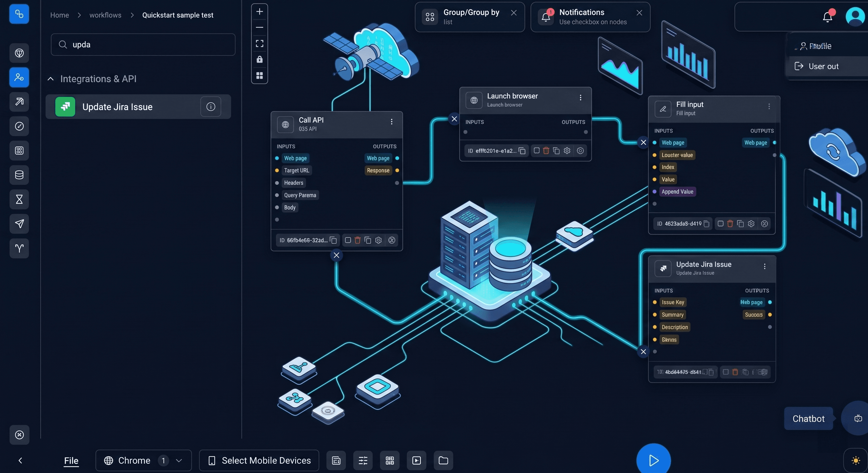Lock the canvas using the lock icon

click(259, 59)
